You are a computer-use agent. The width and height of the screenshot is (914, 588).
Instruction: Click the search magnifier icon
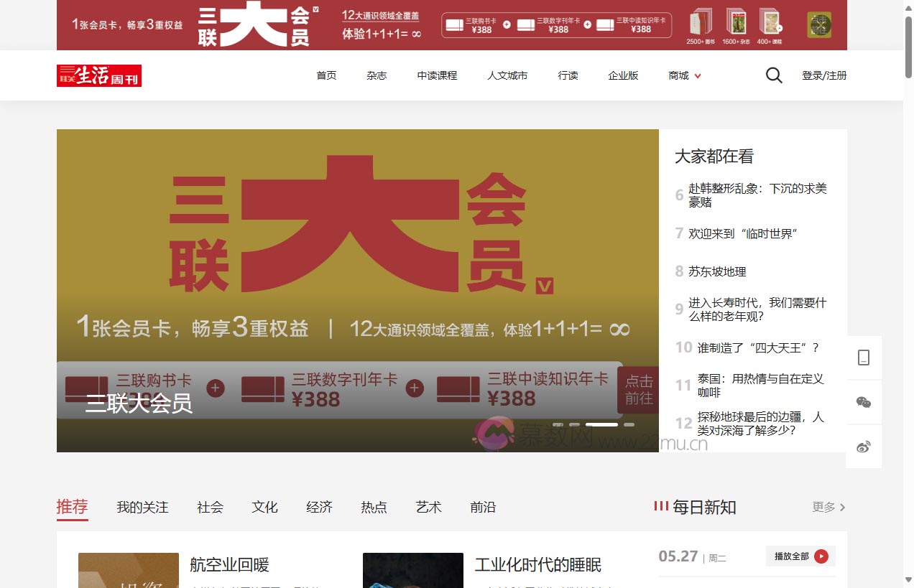coord(773,75)
